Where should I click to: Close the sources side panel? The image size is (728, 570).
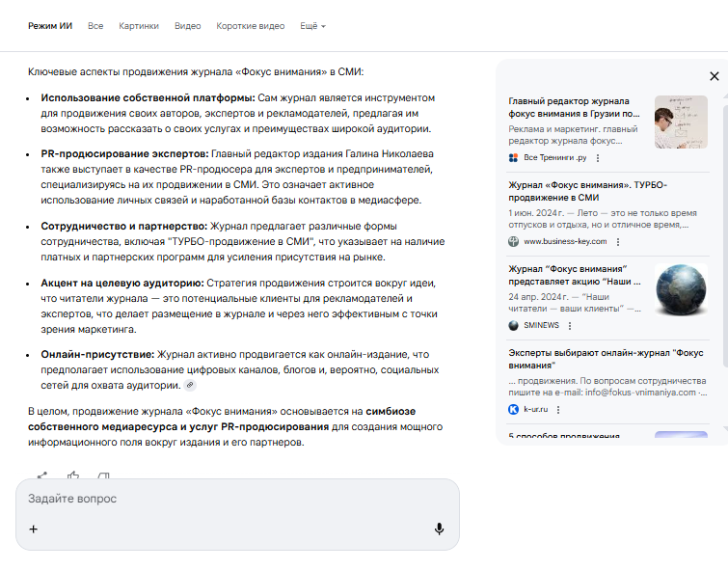tap(714, 76)
